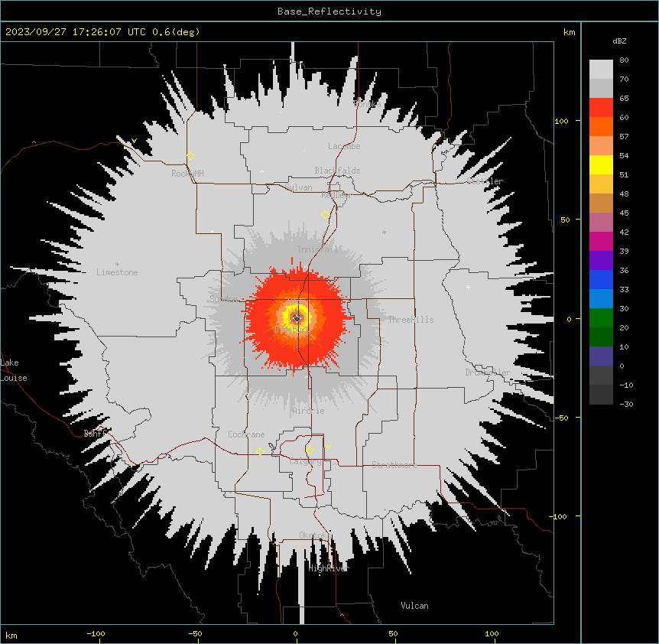Click the asterisk marker above Limestone label

pyautogui.click(x=117, y=265)
